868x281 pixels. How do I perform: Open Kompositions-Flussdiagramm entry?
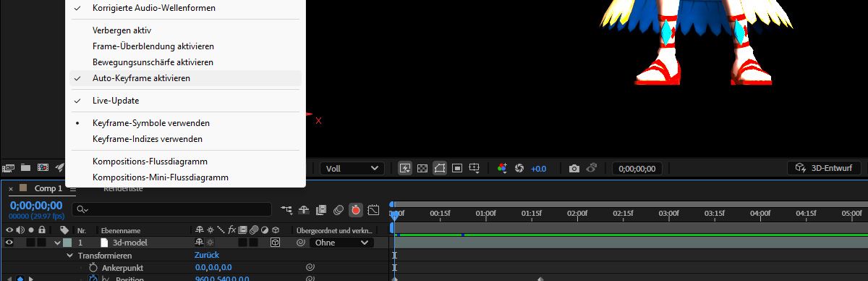click(185, 162)
